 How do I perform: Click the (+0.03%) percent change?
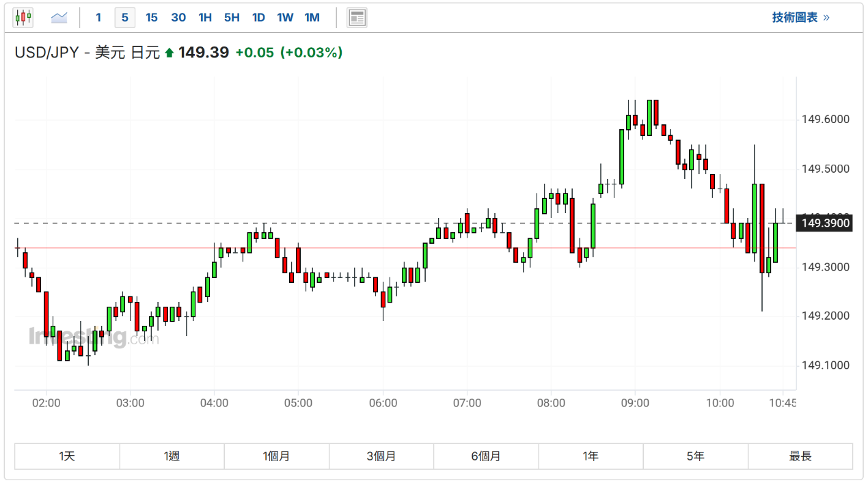click(311, 53)
